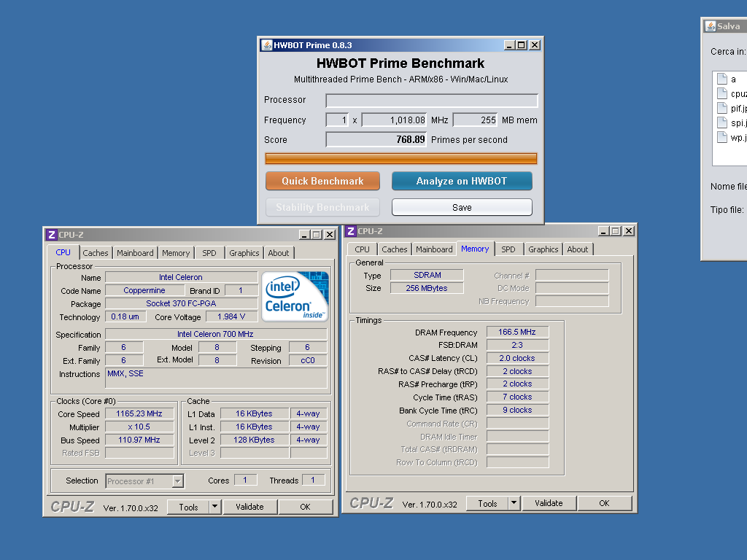The width and height of the screenshot is (747, 560).
Task: Minimize the left CPU-Z window
Action: click(x=304, y=235)
